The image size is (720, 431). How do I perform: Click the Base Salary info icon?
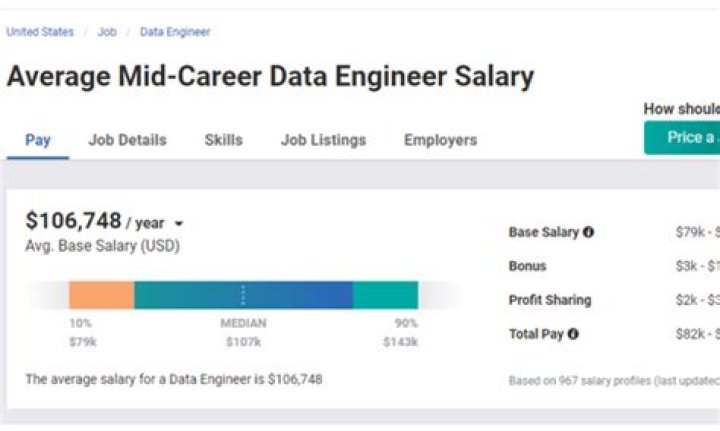[588, 232]
